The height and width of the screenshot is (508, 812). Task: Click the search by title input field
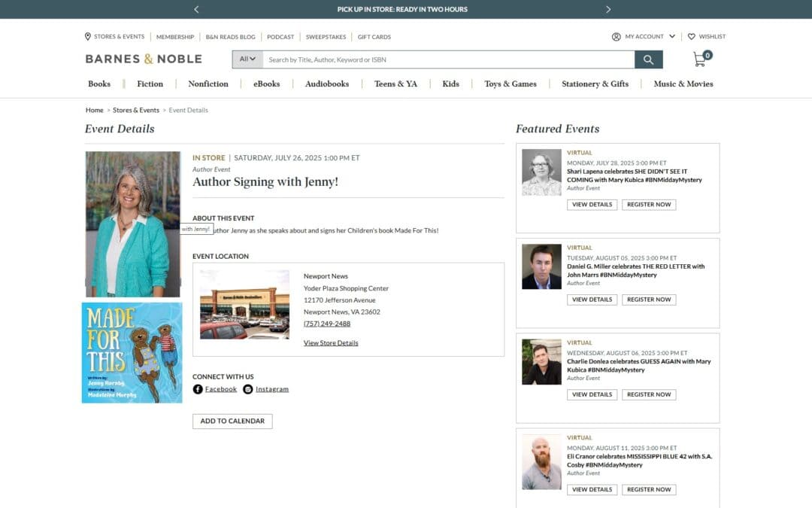448,59
